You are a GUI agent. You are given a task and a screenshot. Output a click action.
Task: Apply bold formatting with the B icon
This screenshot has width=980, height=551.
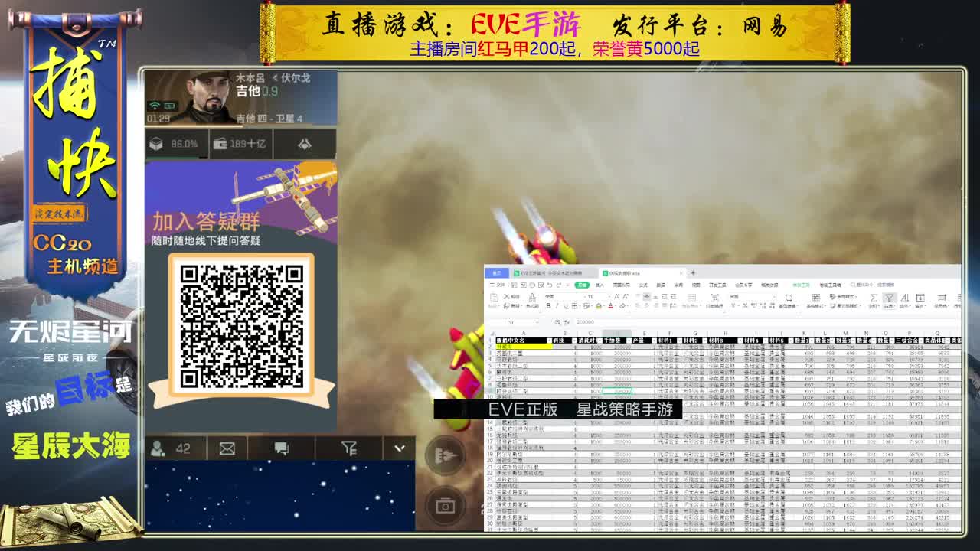548,306
